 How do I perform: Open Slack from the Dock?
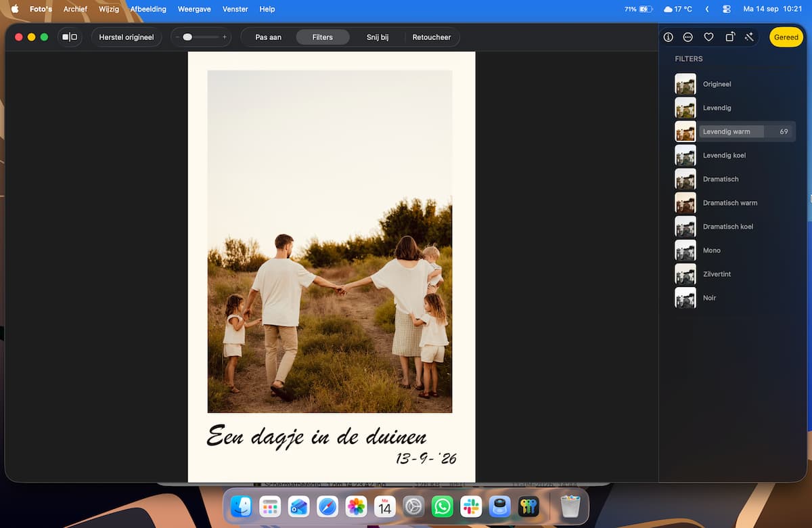click(471, 506)
